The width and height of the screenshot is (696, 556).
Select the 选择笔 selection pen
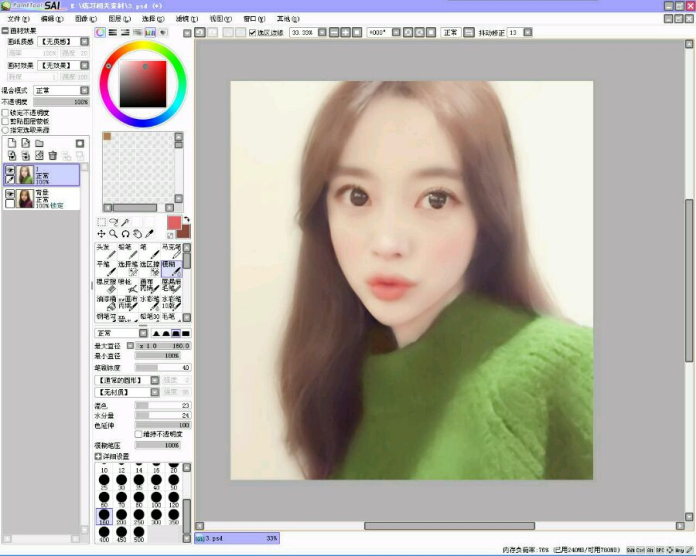[x=127, y=268]
